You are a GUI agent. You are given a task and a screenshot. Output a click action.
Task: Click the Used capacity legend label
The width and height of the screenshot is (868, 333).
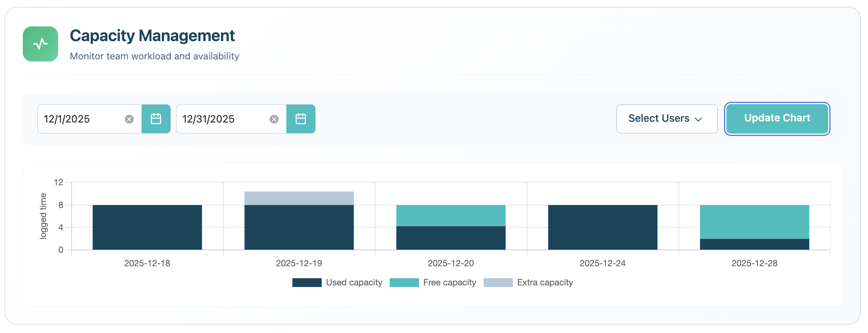tap(354, 283)
